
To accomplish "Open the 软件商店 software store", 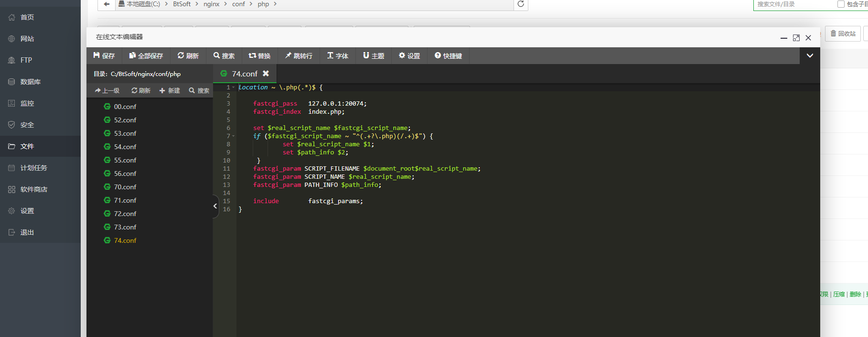I will coord(40,189).
